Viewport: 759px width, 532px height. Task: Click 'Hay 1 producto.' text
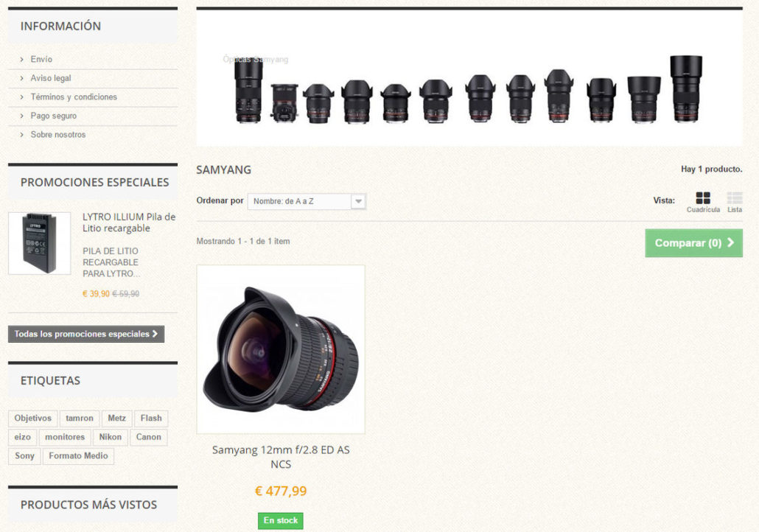click(712, 169)
